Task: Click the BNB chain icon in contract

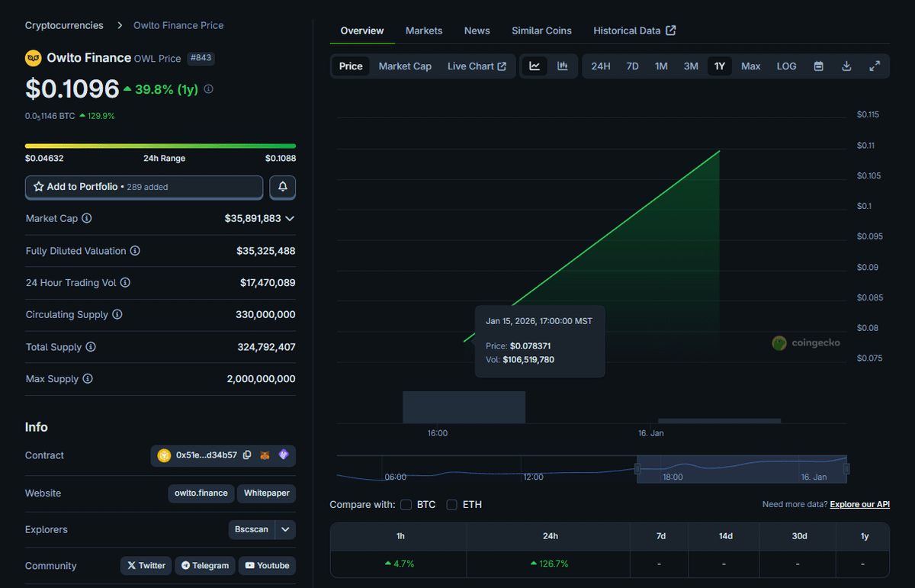Action: pyautogui.click(x=164, y=455)
